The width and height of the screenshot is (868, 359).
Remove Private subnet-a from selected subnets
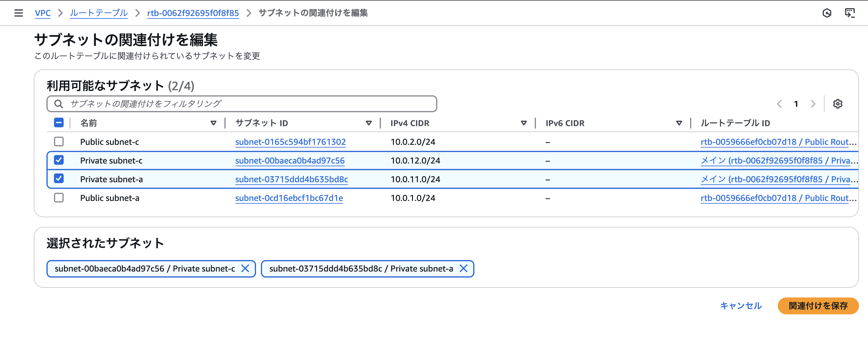coord(463,269)
